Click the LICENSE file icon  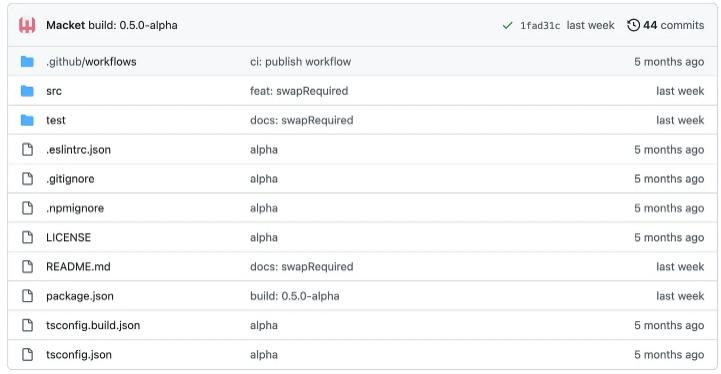[x=28, y=237]
